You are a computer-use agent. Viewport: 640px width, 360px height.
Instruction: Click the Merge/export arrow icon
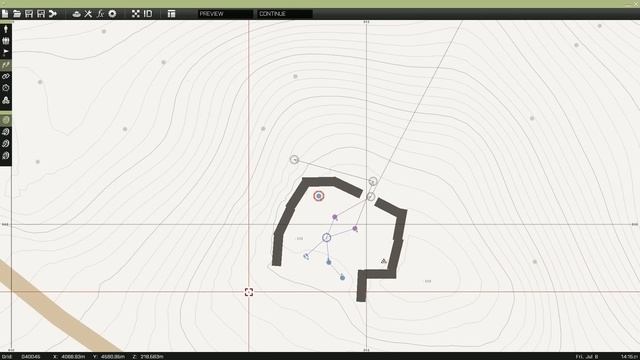pos(53,14)
